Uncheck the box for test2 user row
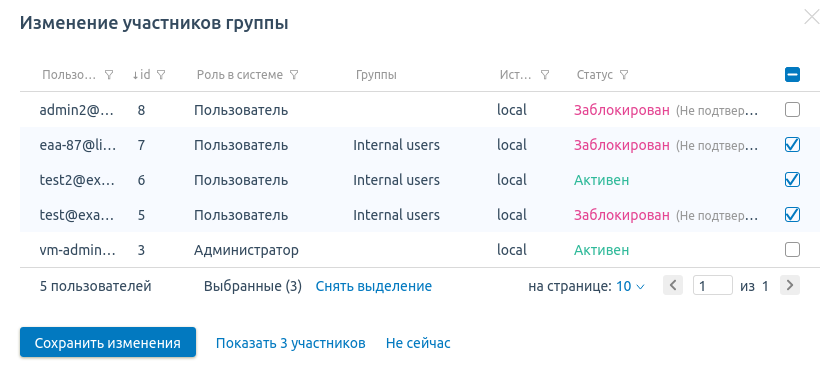840x375 pixels. [792, 179]
